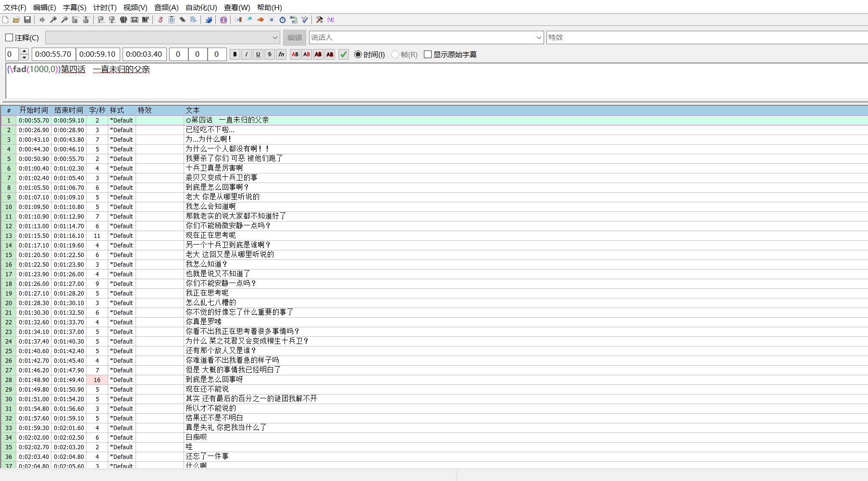Viewport: 868px width, 481px height.
Task: Zoom out video with magnifier minus icon
Action: coord(64,20)
